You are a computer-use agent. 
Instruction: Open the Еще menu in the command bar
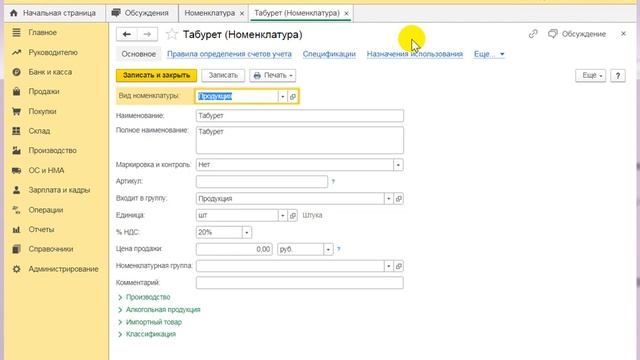pyautogui.click(x=591, y=76)
